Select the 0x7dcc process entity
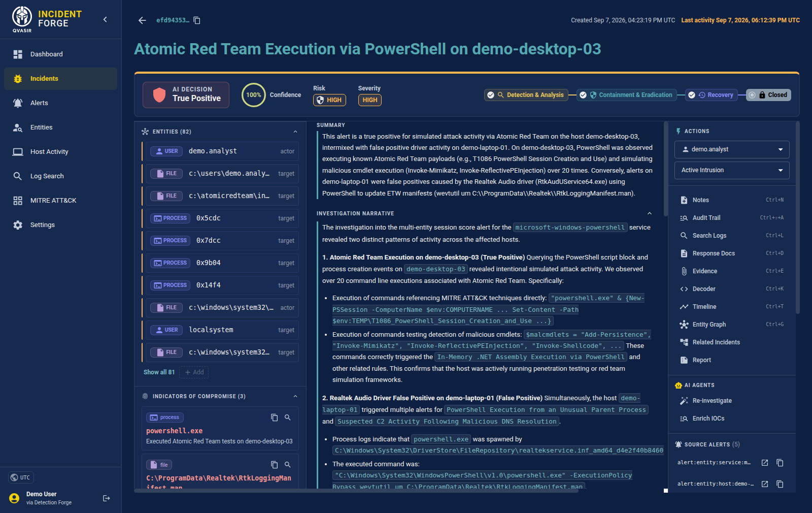 [222, 241]
